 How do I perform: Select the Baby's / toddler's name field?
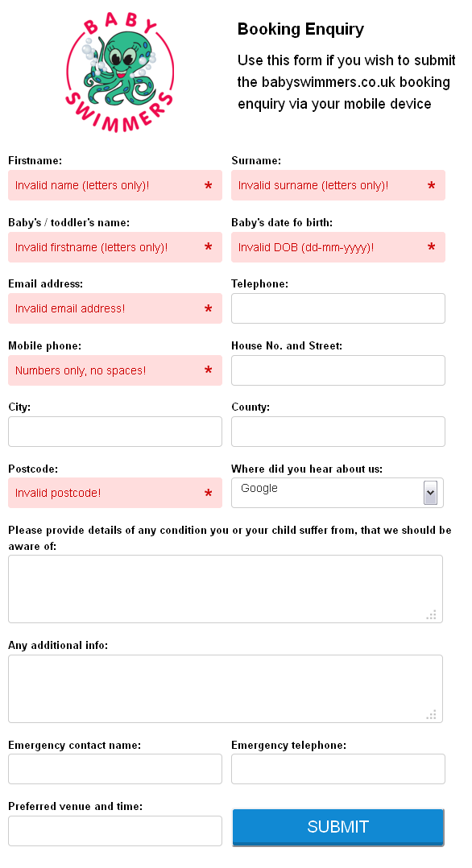coord(115,247)
